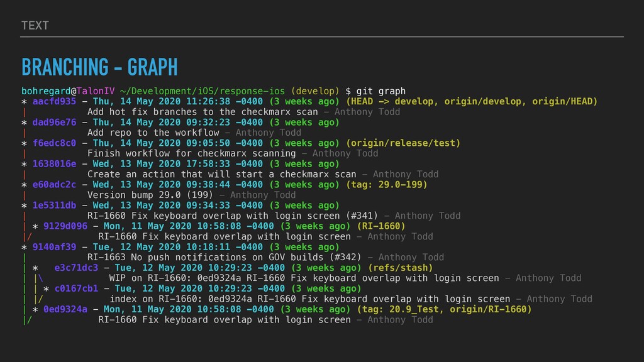Screen dimensions: 644x362
Task: Click the stash commit e3c71dc3
Action: tap(76, 268)
